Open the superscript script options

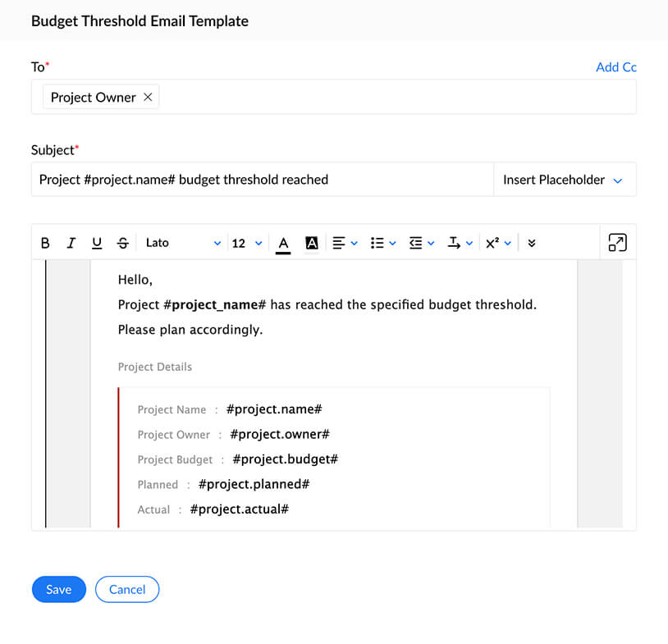(x=498, y=243)
